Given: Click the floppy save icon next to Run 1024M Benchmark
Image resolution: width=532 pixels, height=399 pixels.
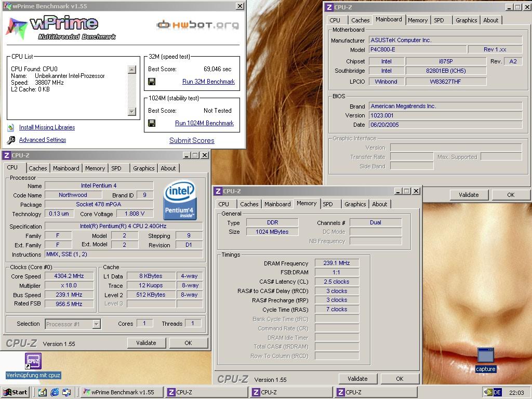Looking at the screenshot, I should pos(152,123).
